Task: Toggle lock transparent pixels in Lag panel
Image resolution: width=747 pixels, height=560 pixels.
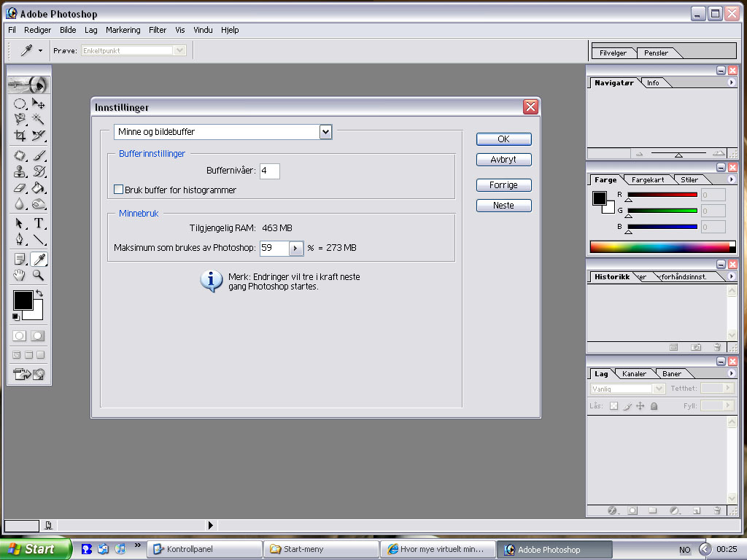Action: click(x=614, y=405)
